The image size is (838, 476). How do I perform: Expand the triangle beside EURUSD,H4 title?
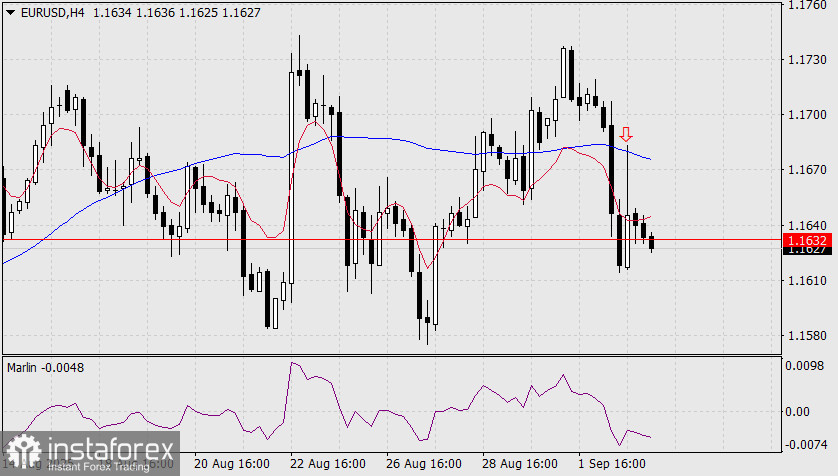[x=11, y=13]
